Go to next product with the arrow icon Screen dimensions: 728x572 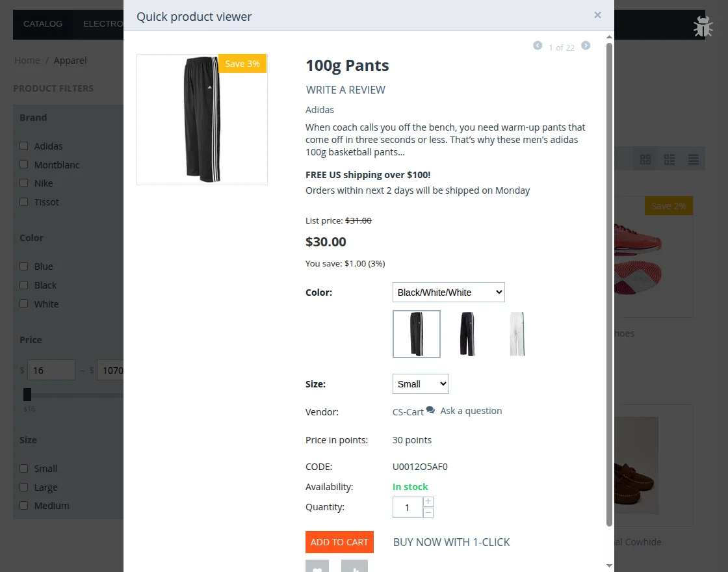(586, 46)
